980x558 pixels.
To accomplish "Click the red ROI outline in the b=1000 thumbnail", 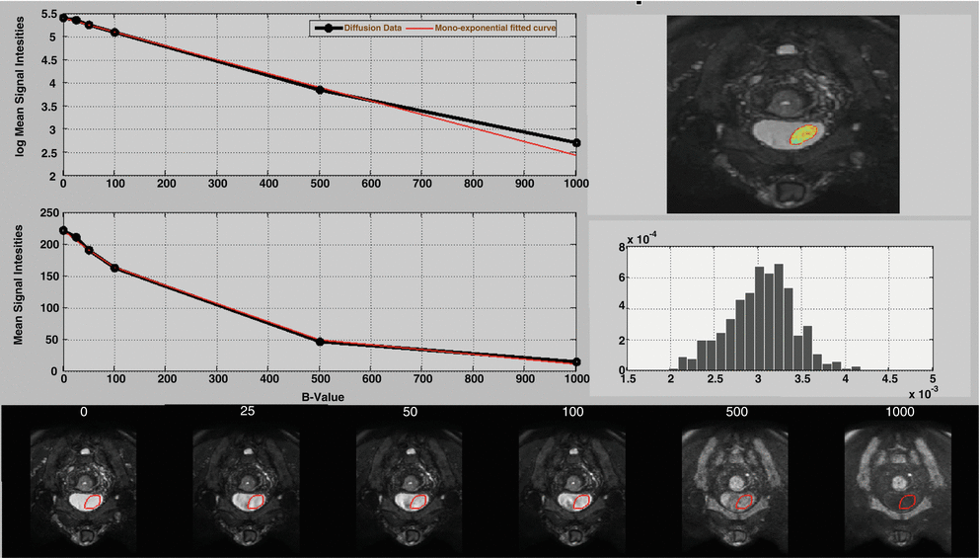I will coord(907,502).
